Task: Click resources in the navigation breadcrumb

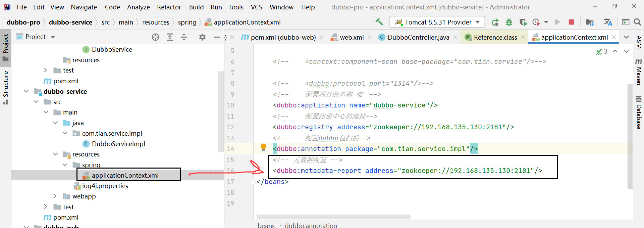Action: (x=156, y=22)
